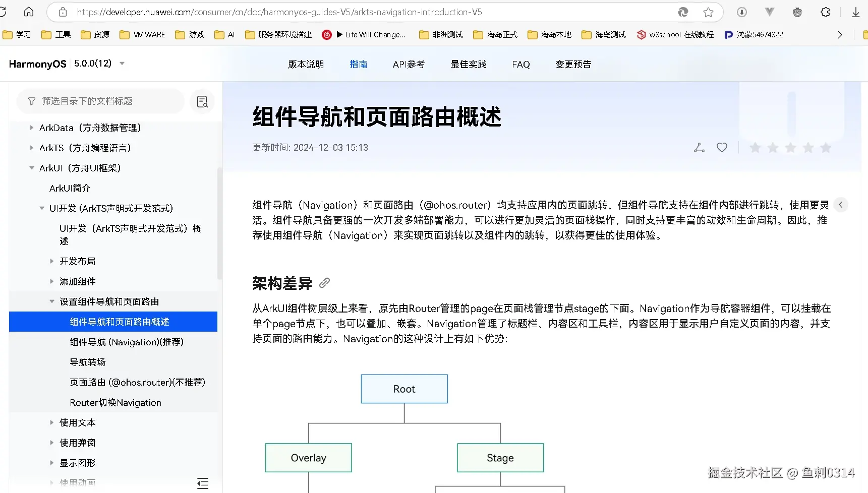This screenshot has width=868, height=493.
Task: Open the FAQ tab
Action: (521, 64)
